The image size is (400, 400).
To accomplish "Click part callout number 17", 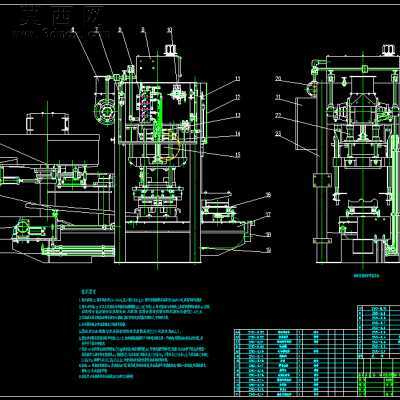I will (268, 215).
